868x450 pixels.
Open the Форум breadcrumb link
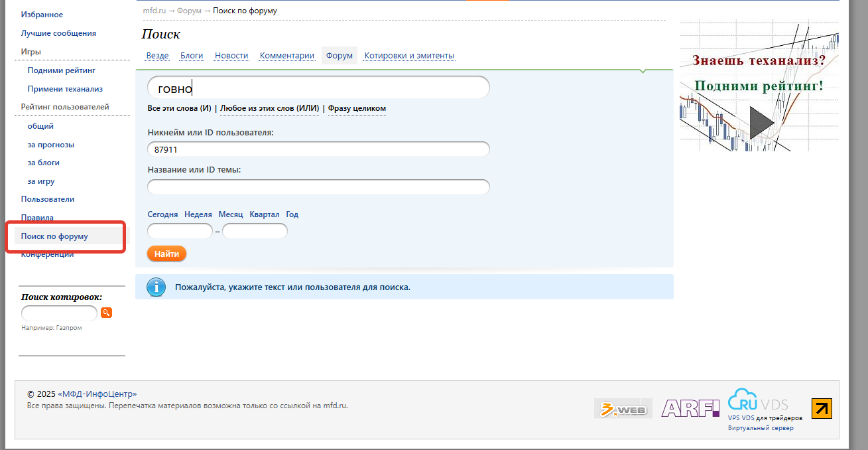pos(190,11)
